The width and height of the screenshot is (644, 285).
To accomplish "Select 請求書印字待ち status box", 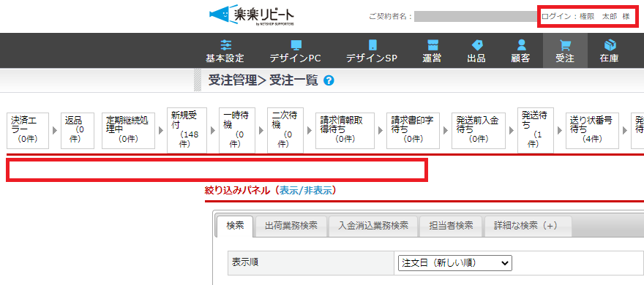I will click(413, 130).
